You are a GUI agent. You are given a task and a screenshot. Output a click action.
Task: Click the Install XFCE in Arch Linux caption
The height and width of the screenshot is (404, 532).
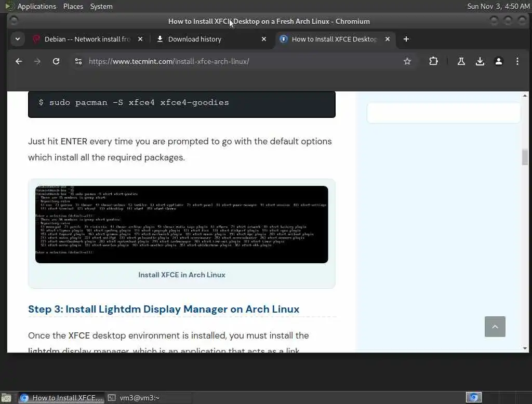(181, 275)
